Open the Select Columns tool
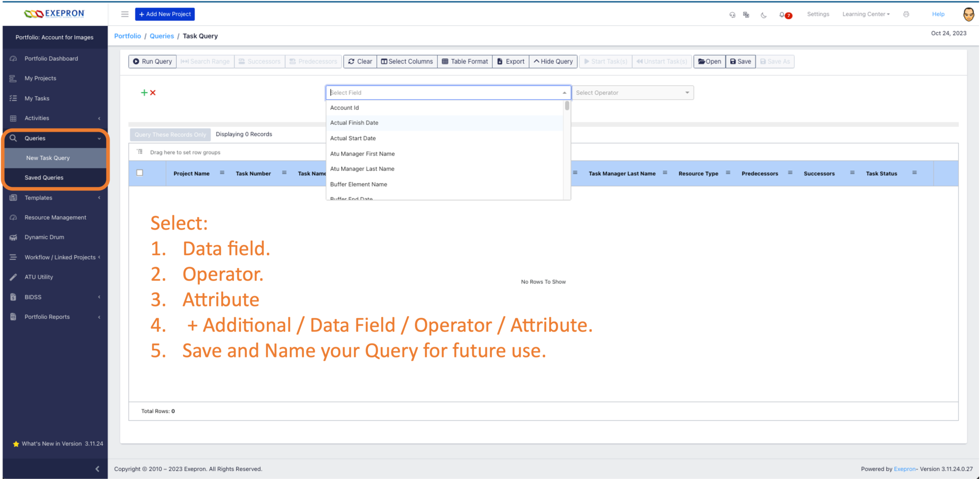This screenshot has height=479, width=980. click(407, 61)
